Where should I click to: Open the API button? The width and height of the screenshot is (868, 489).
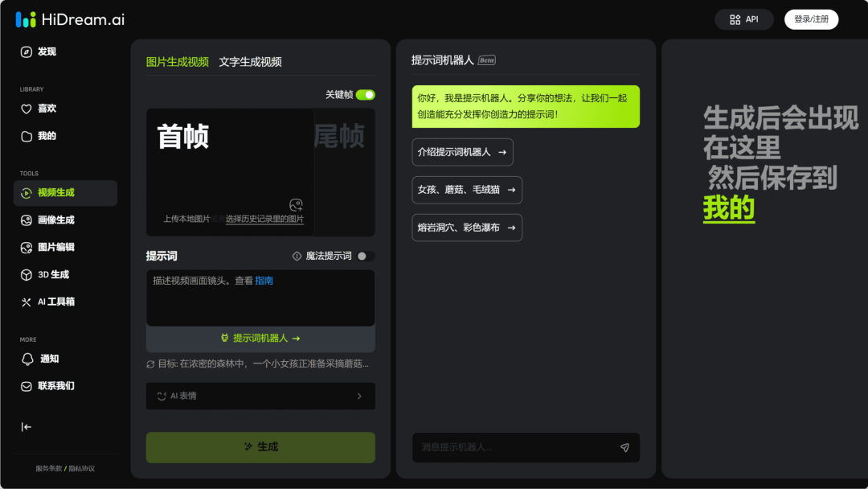tap(744, 19)
